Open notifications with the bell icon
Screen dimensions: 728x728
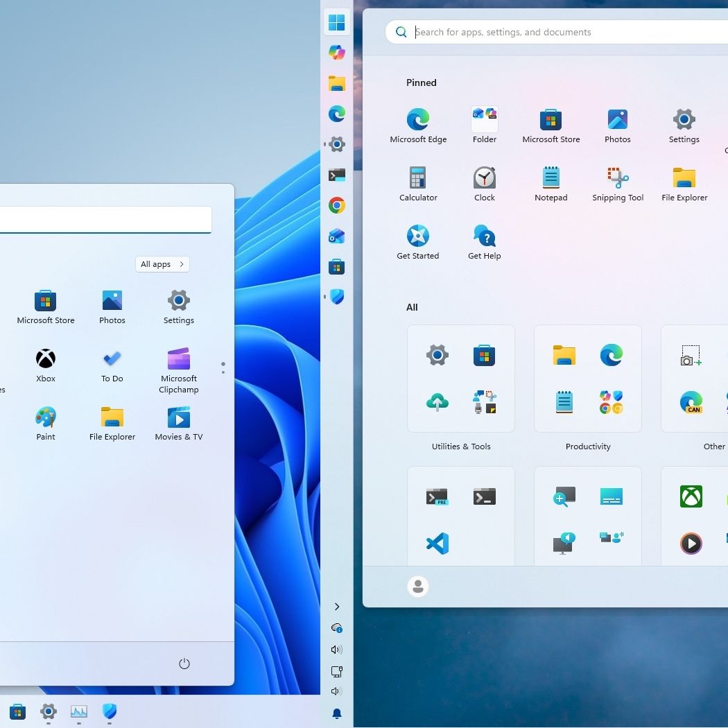click(x=337, y=713)
